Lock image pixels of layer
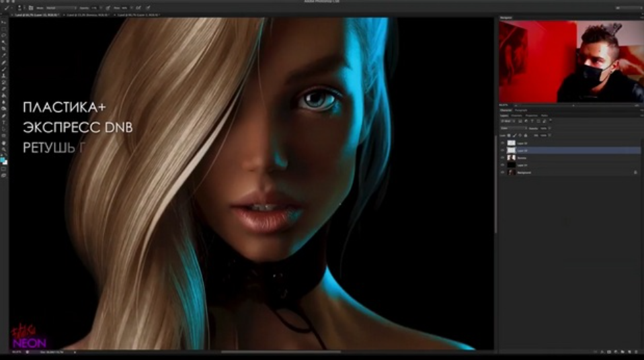The height and width of the screenshot is (360, 644). (515, 136)
